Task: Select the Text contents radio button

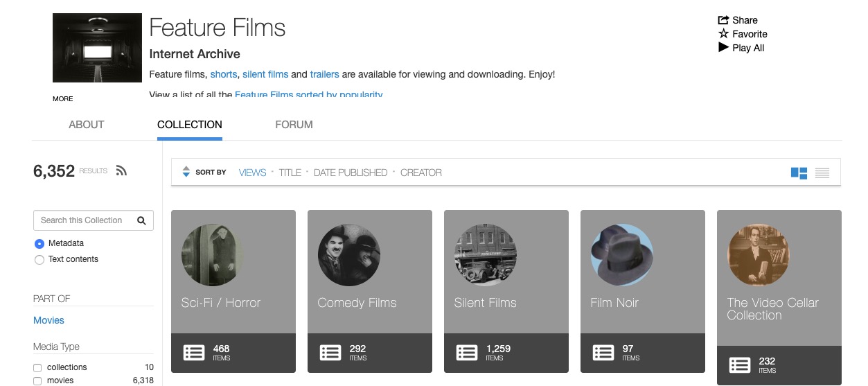Action: 39,259
